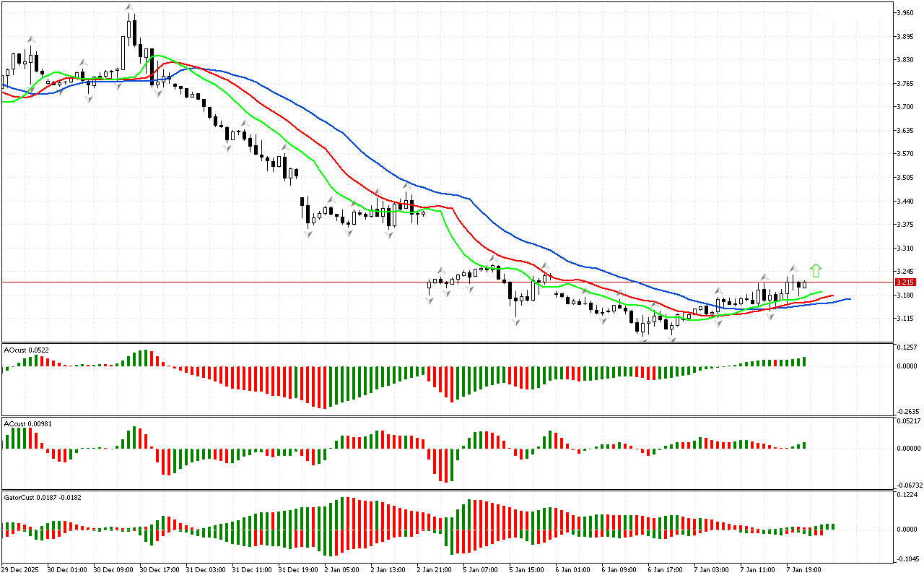924x578 pixels.
Task: Select the AOcust indicator label
Action: click(27, 350)
